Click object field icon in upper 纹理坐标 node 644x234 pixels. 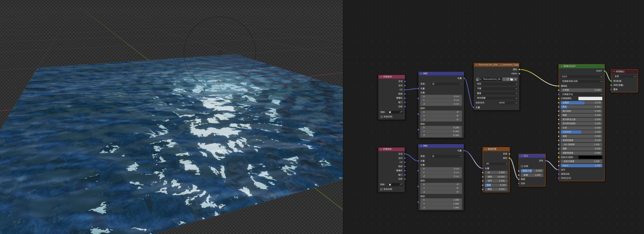click(390, 112)
